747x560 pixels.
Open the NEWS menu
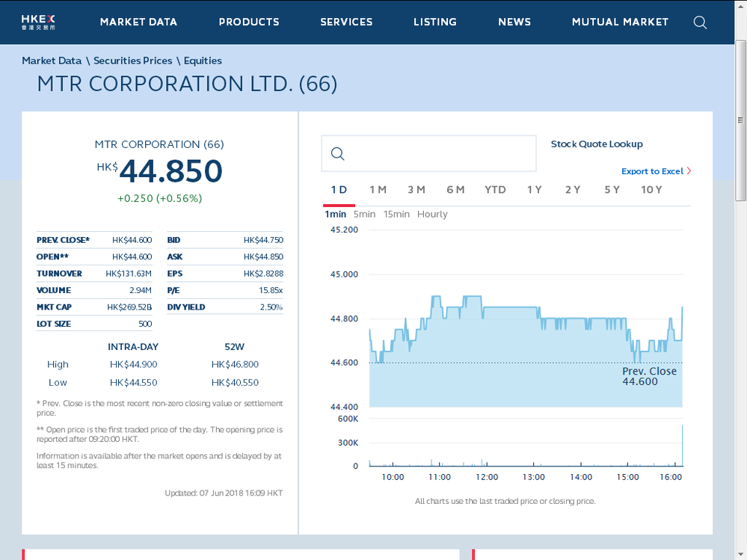514,22
